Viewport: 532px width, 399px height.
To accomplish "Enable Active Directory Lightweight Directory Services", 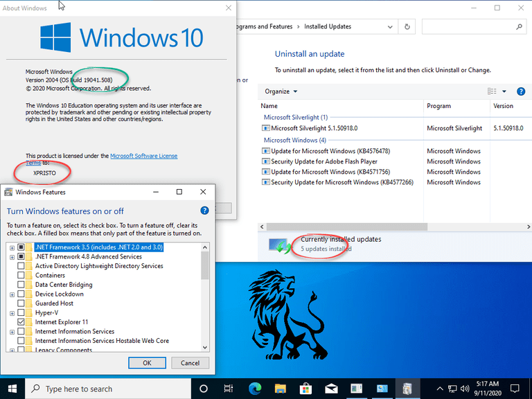I will point(21,266).
